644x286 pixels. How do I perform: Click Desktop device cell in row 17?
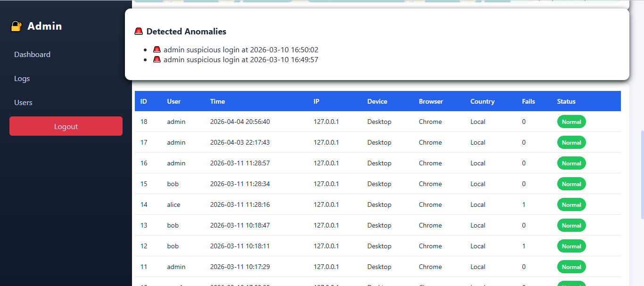tap(379, 142)
